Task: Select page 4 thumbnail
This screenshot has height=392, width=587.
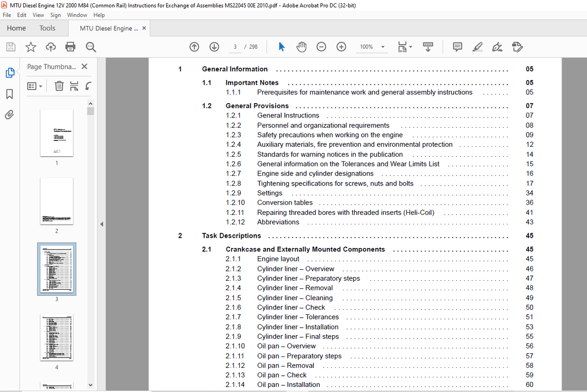Action: coord(57,338)
